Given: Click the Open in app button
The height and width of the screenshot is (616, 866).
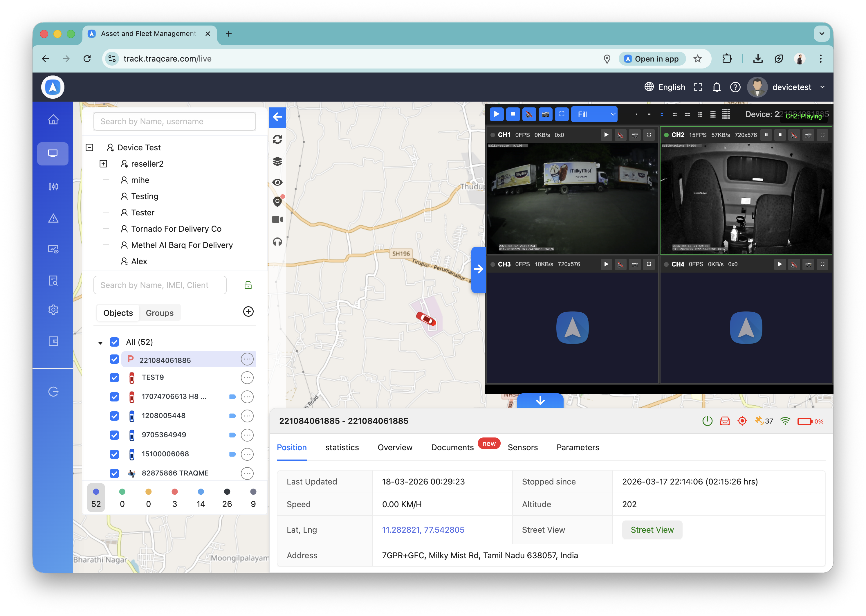Looking at the screenshot, I should coord(652,59).
